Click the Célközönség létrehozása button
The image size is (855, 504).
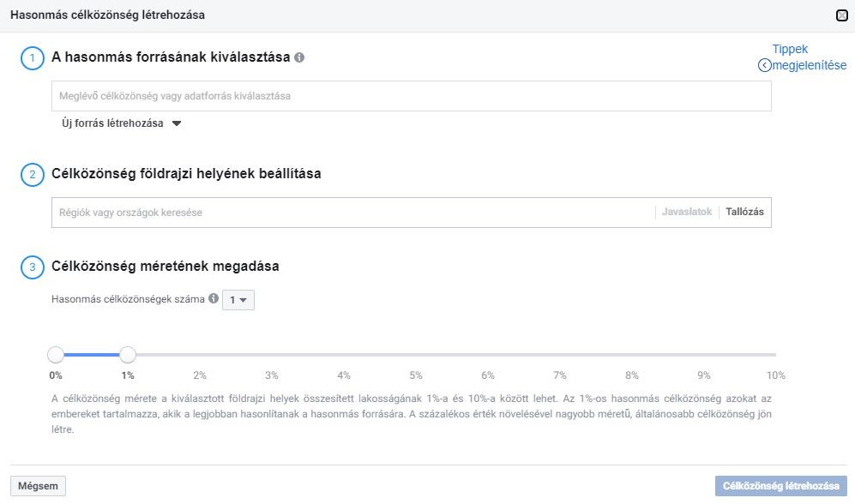(x=781, y=486)
